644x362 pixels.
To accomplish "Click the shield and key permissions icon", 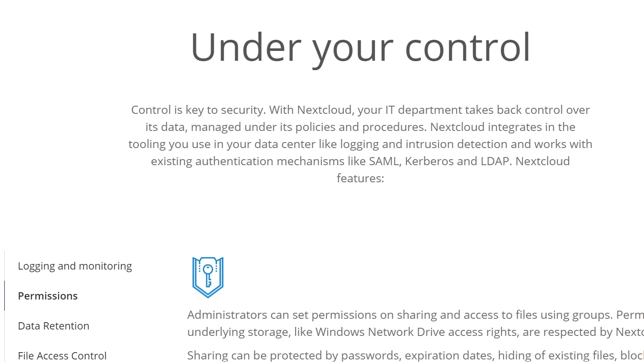I will pyautogui.click(x=208, y=277).
